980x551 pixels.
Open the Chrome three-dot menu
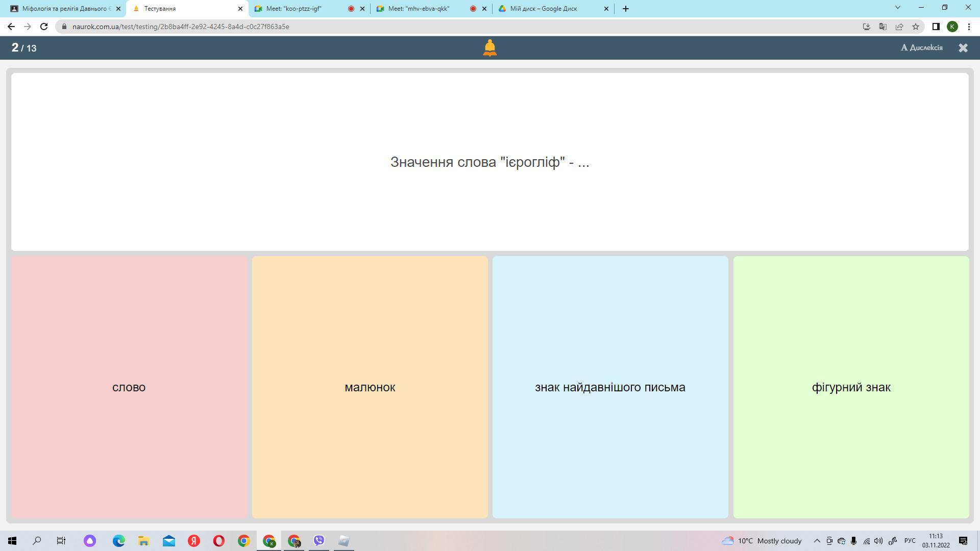point(969,27)
